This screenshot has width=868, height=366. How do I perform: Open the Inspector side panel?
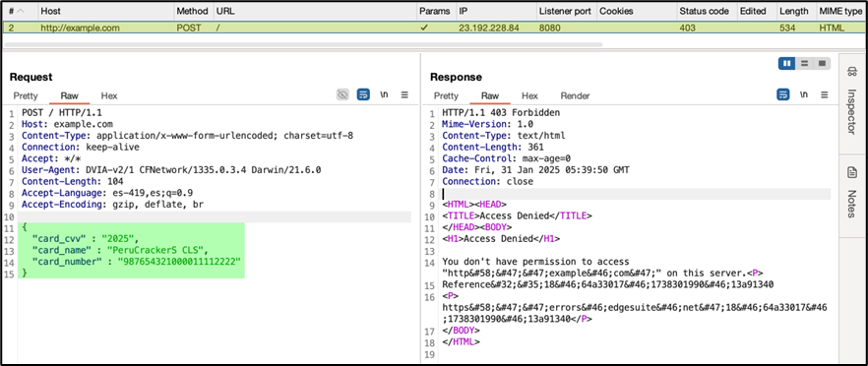click(x=852, y=104)
